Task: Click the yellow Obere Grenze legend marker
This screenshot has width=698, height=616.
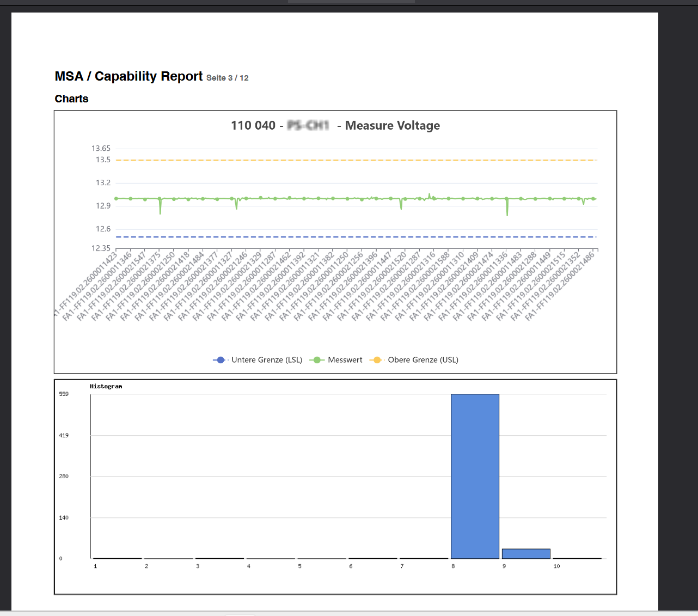Action: pos(377,359)
